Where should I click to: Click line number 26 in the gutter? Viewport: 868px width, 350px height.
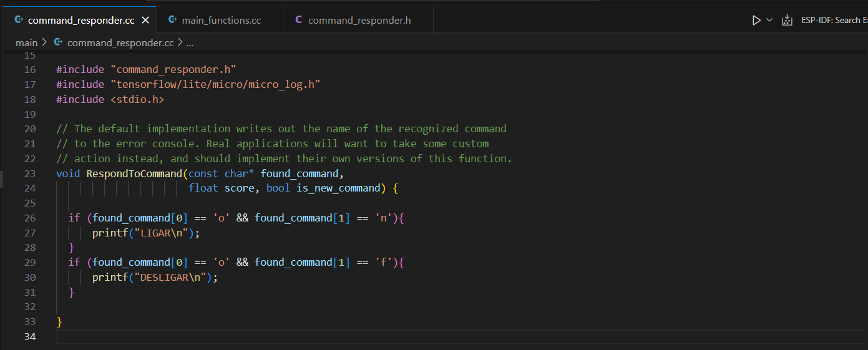click(30, 218)
